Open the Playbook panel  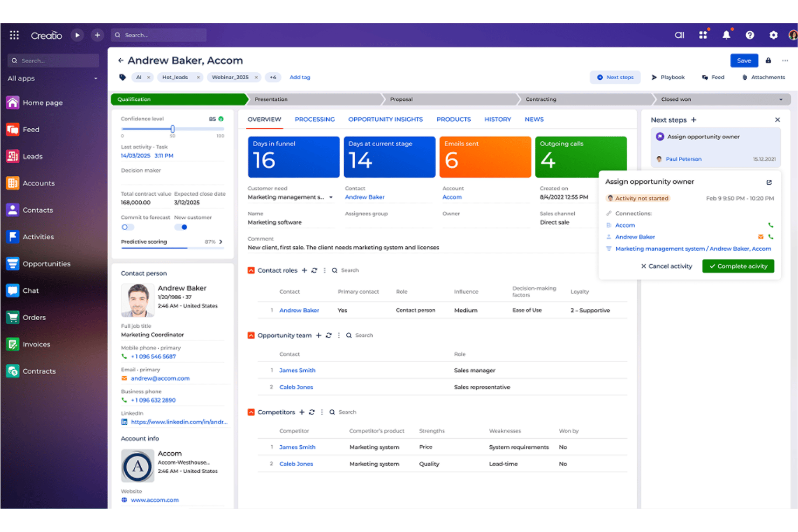point(668,78)
